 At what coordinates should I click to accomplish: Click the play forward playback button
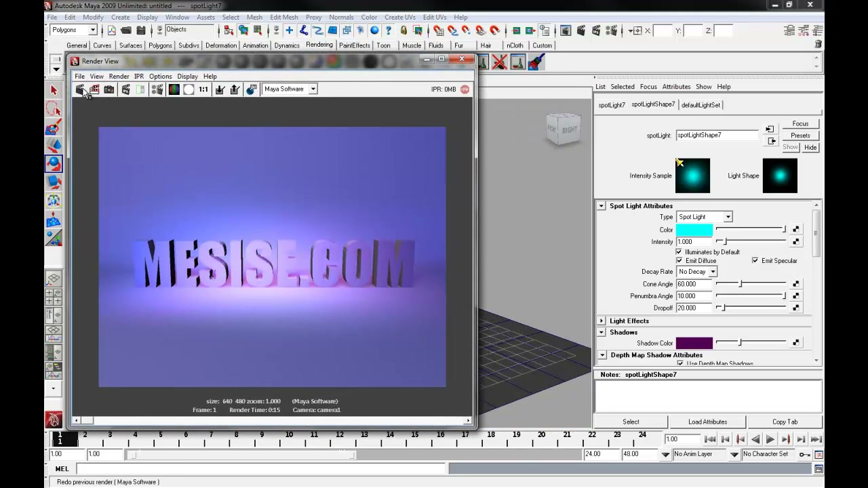coord(770,439)
